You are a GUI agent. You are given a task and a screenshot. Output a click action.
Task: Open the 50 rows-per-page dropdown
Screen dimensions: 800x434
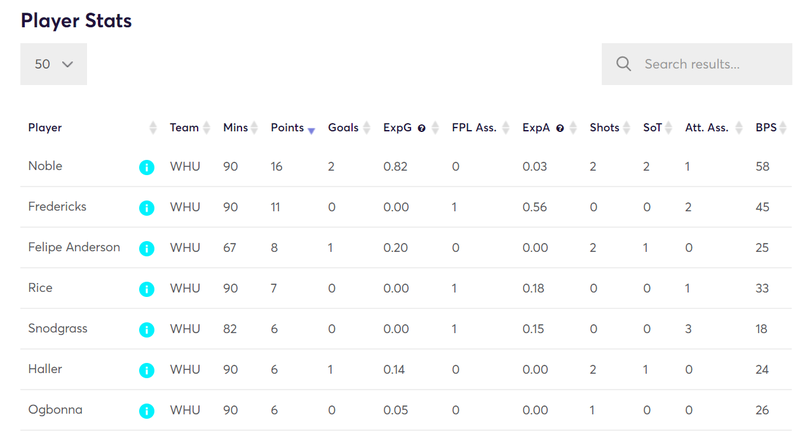54,64
